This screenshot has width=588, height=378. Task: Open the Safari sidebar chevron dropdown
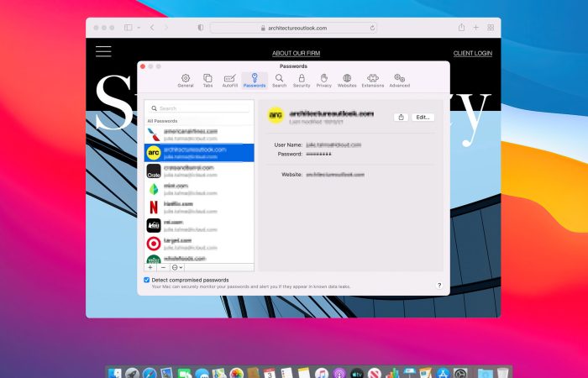click(139, 28)
